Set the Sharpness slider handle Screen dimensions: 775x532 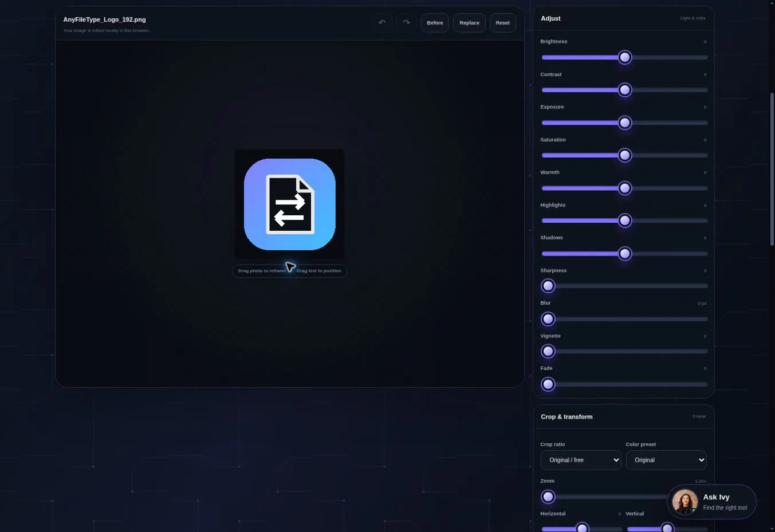click(x=548, y=286)
